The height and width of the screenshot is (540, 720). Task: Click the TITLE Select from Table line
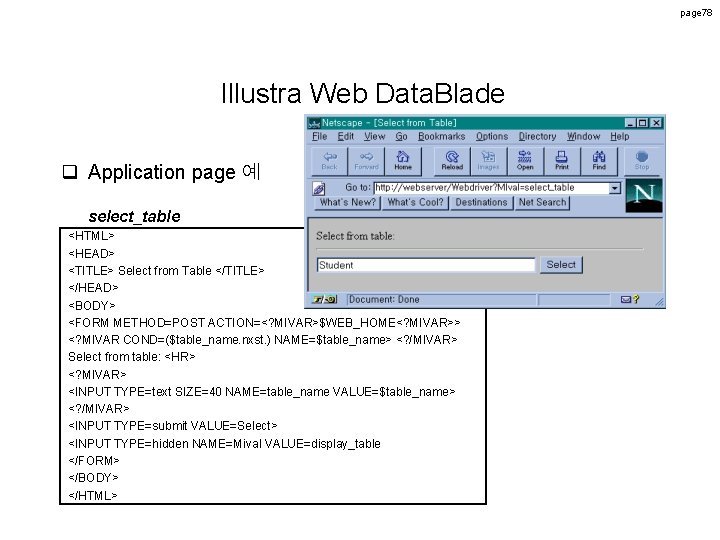(166, 270)
